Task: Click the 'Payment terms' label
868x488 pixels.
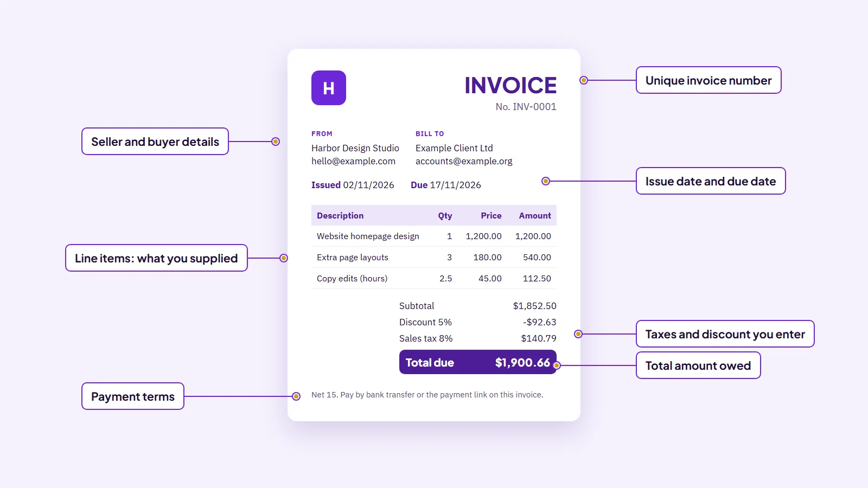Action: [x=133, y=396]
